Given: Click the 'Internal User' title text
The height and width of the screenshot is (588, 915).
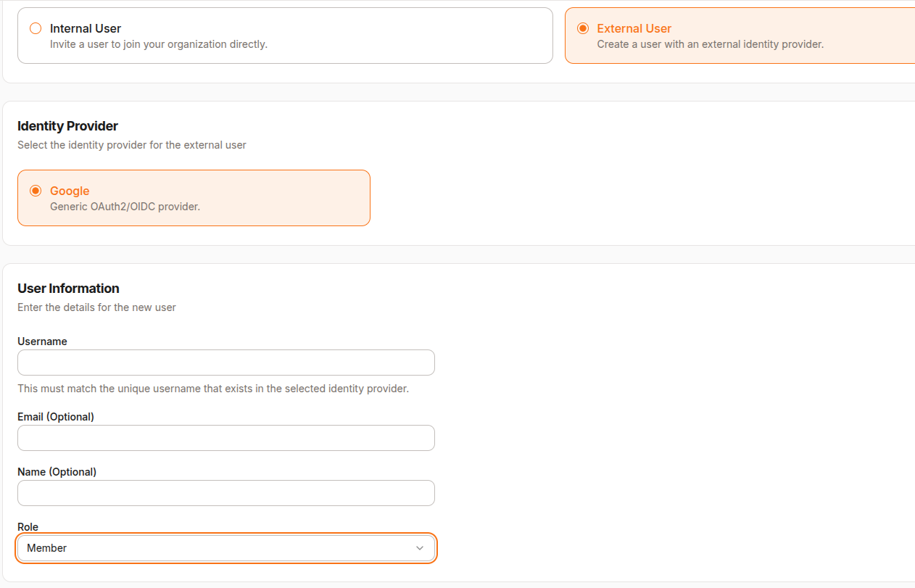Looking at the screenshot, I should [86, 28].
